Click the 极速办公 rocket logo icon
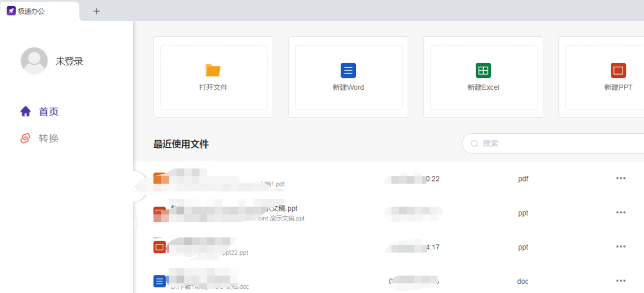This screenshot has width=644, height=293. [11, 11]
